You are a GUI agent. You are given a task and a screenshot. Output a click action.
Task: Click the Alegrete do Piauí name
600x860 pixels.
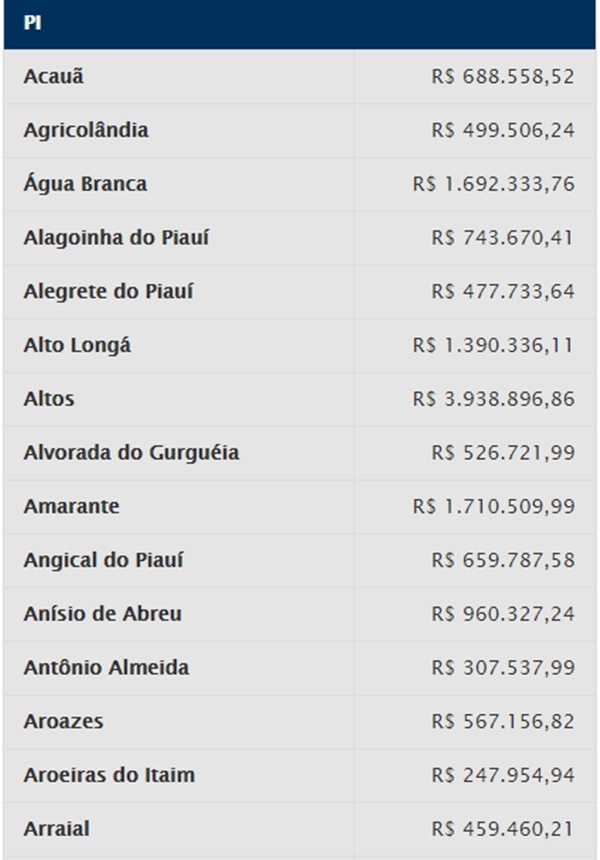[x=109, y=291]
